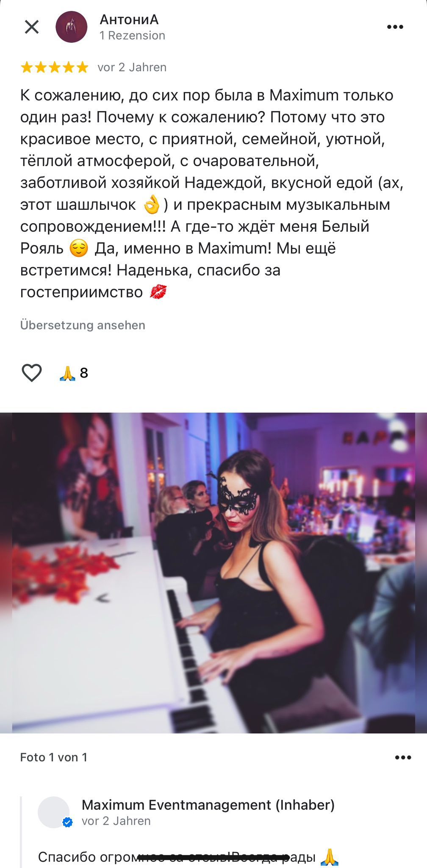427x868 pixels.
Task: Open the Maximum Eventmanagement (Inhaber) name
Action: (x=208, y=804)
